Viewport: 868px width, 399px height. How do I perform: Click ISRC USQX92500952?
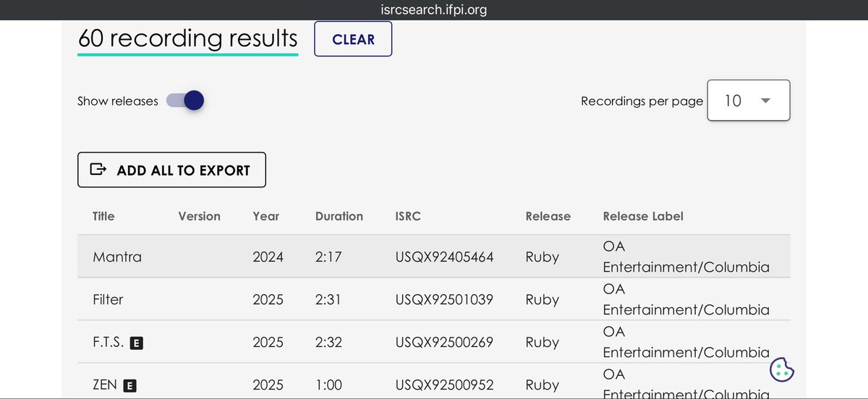coord(445,385)
